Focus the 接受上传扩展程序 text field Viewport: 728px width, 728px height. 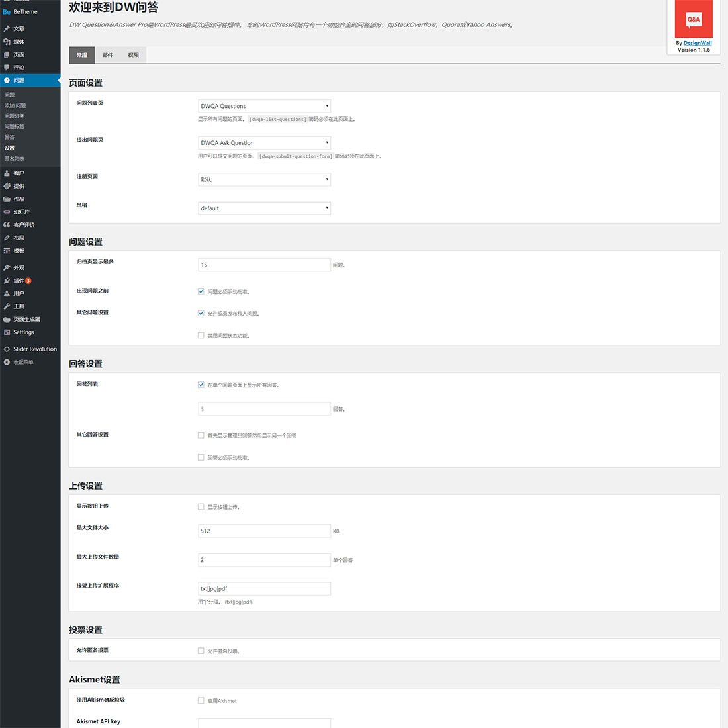point(264,588)
